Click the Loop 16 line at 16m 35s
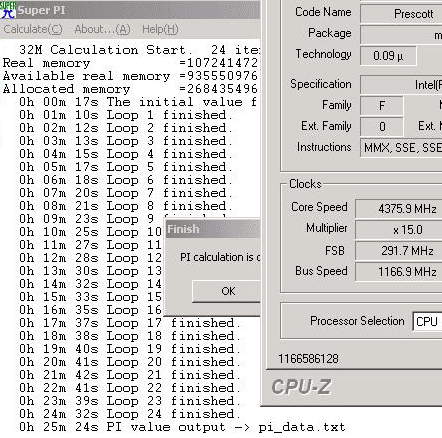 tap(91, 310)
